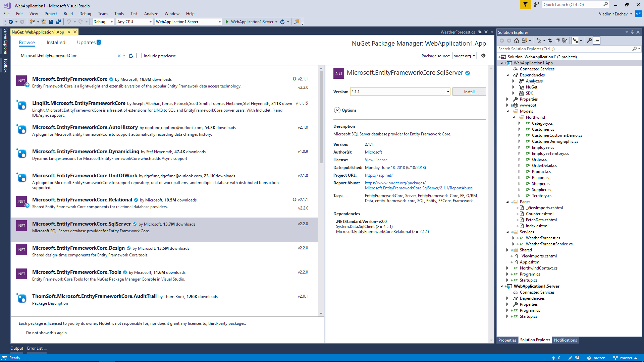Toggle Preview Selected Items in Solution Explorer

pyautogui.click(x=597, y=41)
